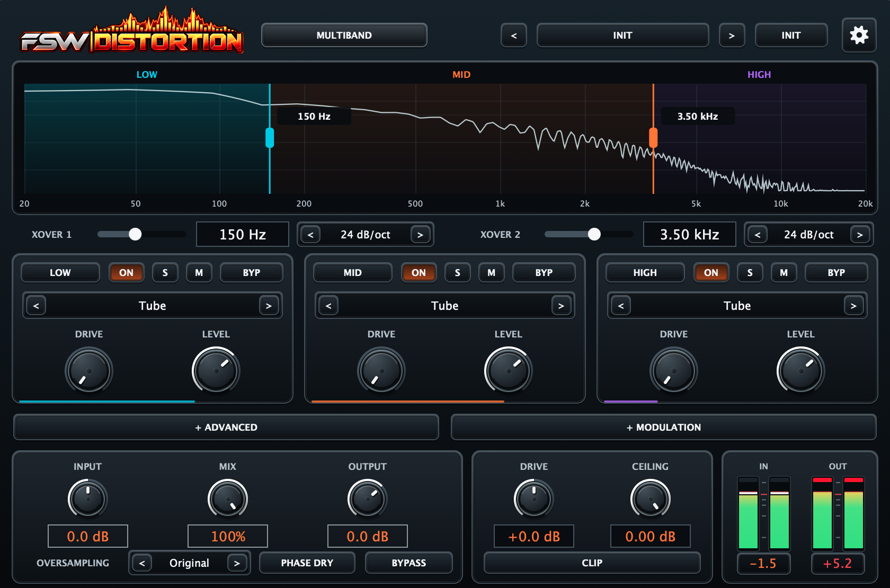The width and height of the screenshot is (890, 588).
Task: Choose next distortion type for HIGH band
Action: (x=853, y=306)
